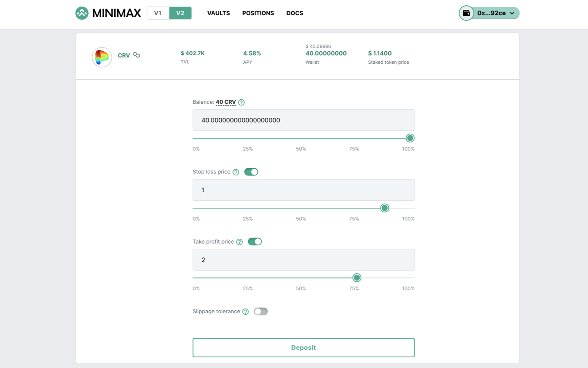Click the stop loss price input
Image resolution: width=588 pixels, height=368 pixels.
303,190
